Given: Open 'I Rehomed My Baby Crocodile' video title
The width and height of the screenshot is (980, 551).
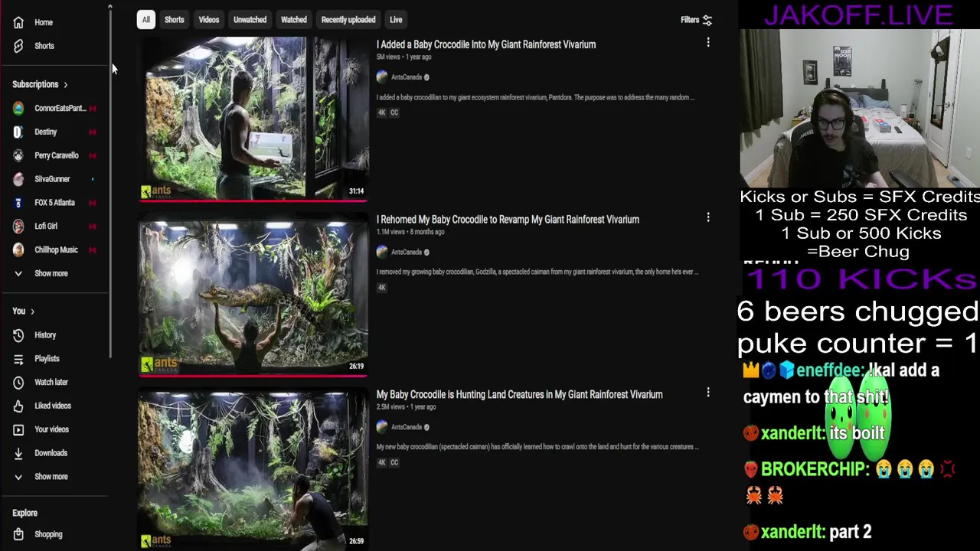Looking at the screenshot, I should (x=508, y=220).
